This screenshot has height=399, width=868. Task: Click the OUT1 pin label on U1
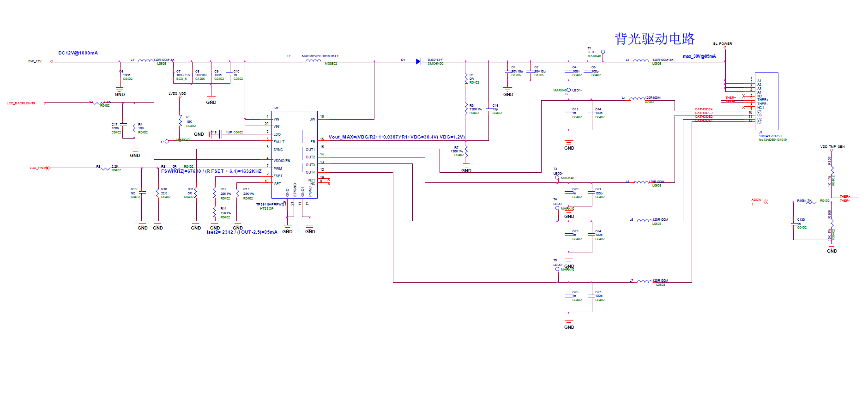[310, 150]
